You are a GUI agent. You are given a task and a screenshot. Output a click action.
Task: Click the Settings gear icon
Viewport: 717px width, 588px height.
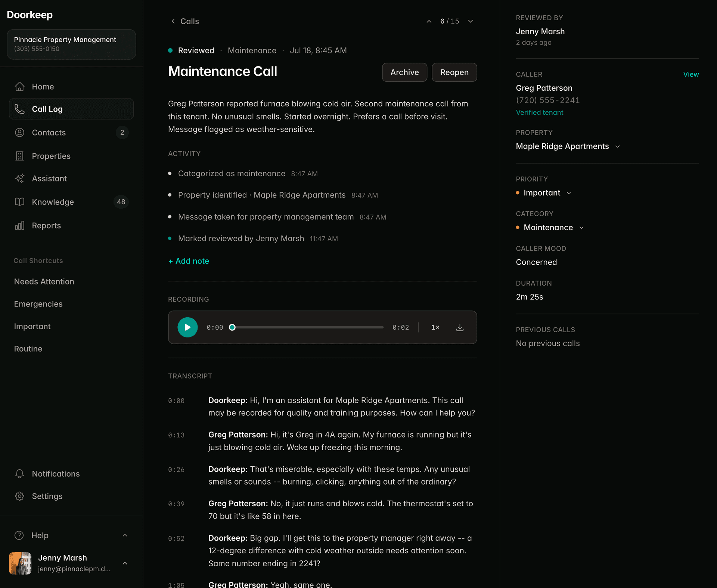19,496
